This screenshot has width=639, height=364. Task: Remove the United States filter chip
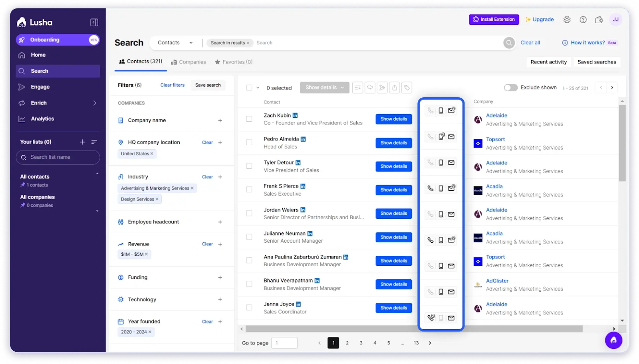coord(152,154)
